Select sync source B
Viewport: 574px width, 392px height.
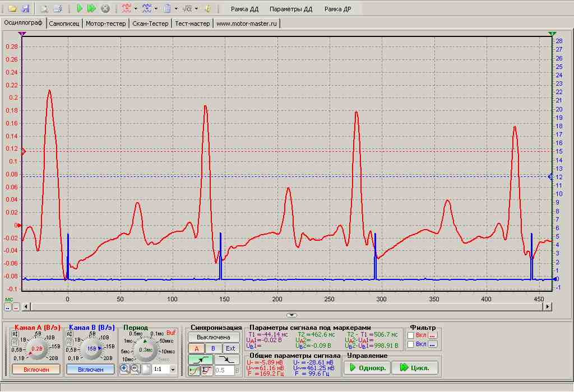tap(213, 348)
